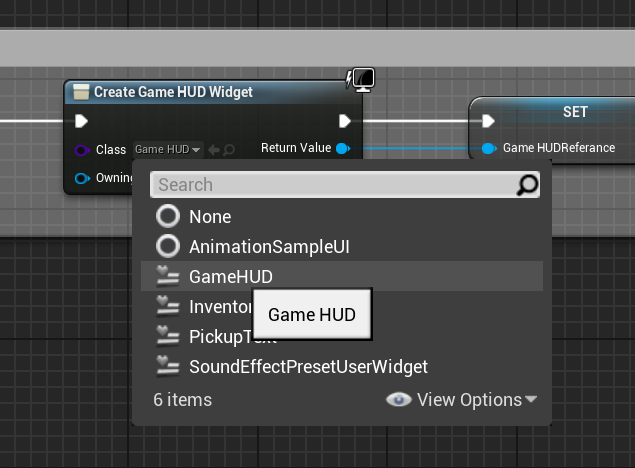Click the Search field in class picker
This screenshot has width=635, height=468.
pos(345,185)
